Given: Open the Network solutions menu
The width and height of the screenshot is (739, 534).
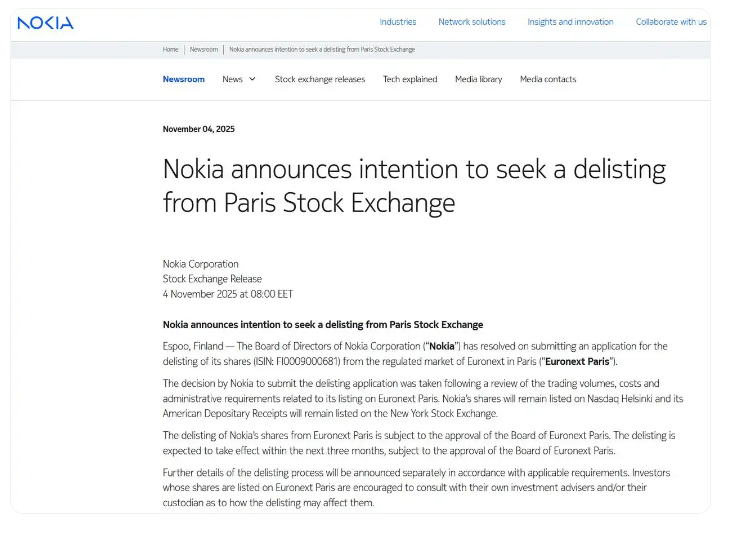Looking at the screenshot, I should point(471,22).
